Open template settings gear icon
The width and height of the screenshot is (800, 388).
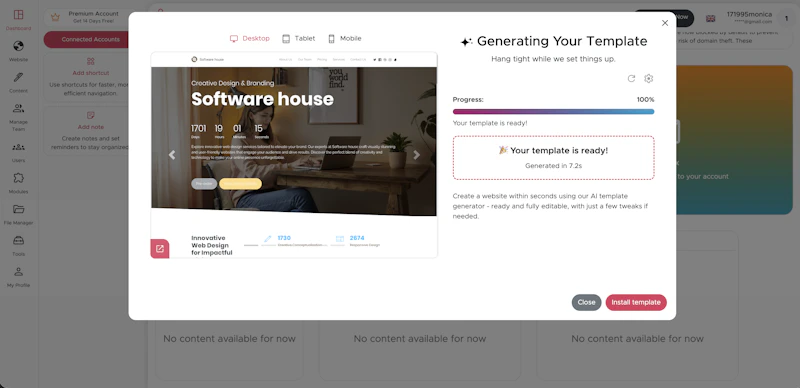tap(648, 79)
